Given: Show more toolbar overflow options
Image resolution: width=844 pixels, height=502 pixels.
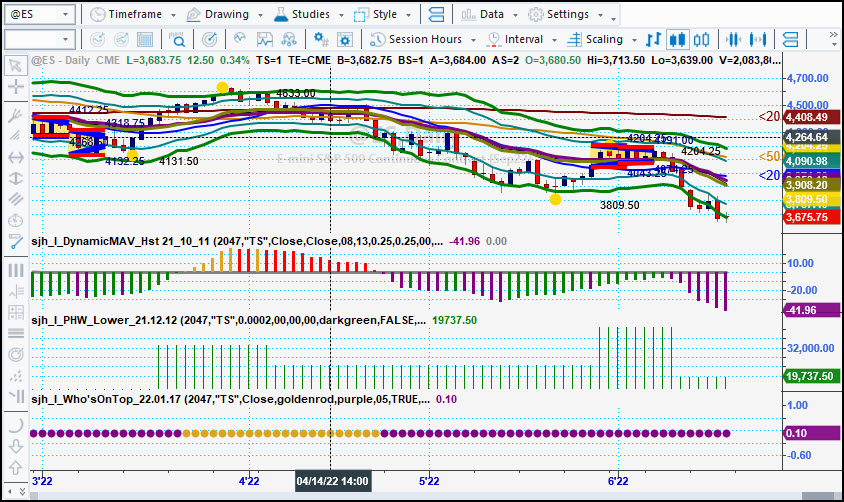Looking at the screenshot, I should [834, 39].
